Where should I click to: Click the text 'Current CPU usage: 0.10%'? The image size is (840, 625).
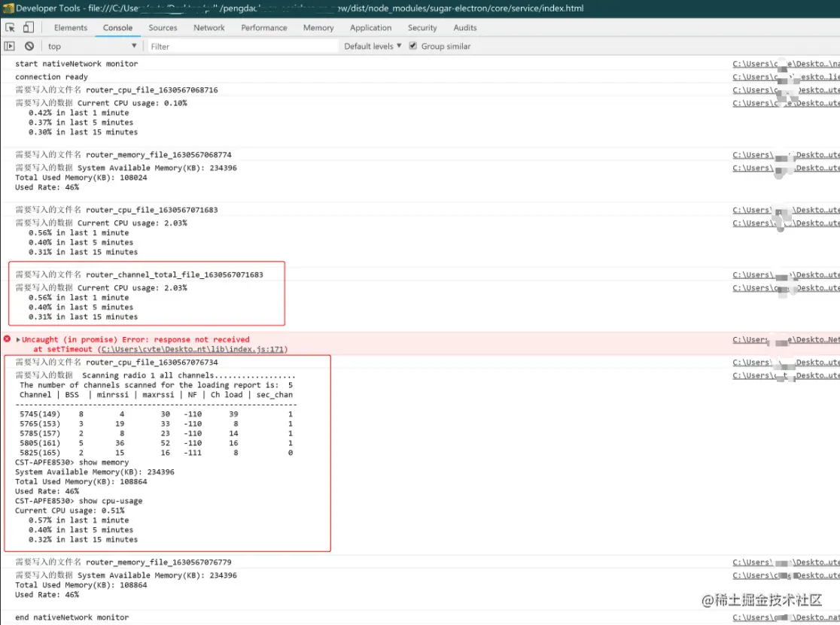pyautogui.click(x=132, y=103)
